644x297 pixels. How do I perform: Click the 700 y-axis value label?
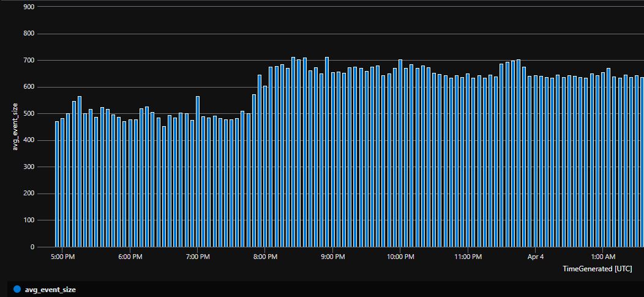(28, 60)
